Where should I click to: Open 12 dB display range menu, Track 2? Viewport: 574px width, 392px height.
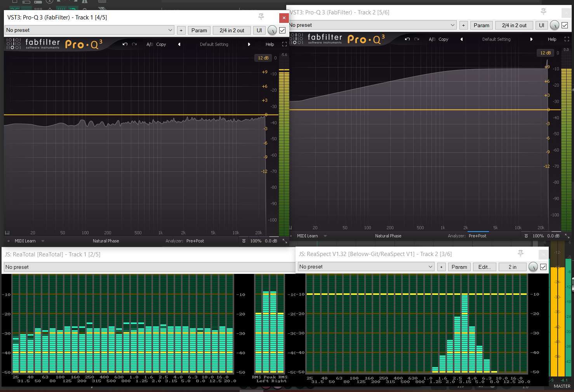click(546, 53)
